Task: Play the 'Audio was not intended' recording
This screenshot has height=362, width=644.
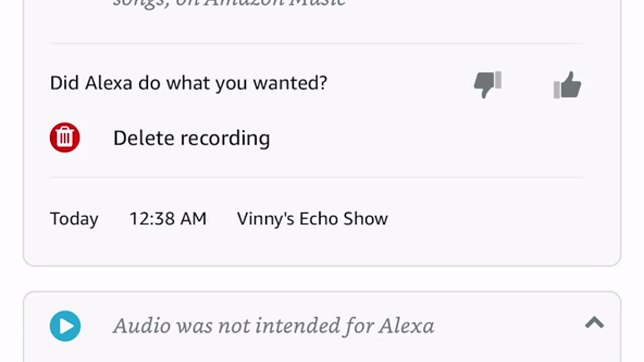Action: (65, 326)
